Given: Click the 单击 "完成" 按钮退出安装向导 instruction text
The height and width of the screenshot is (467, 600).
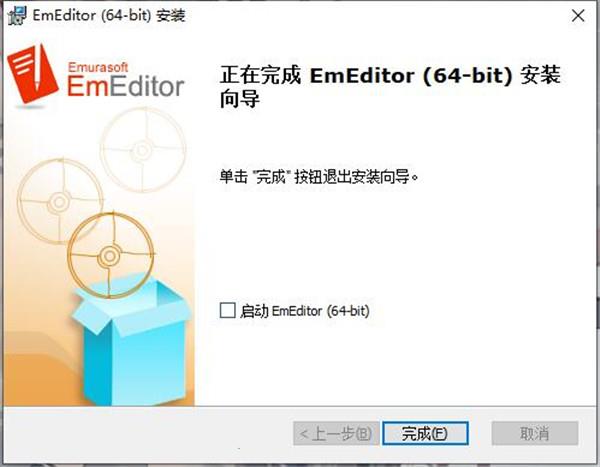Looking at the screenshot, I should (x=319, y=177).
